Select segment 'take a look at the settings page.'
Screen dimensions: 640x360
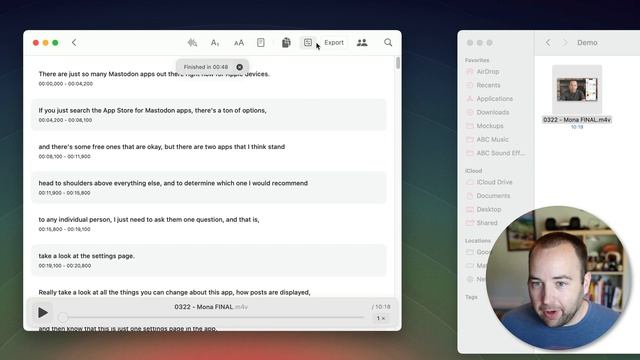tap(209, 260)
